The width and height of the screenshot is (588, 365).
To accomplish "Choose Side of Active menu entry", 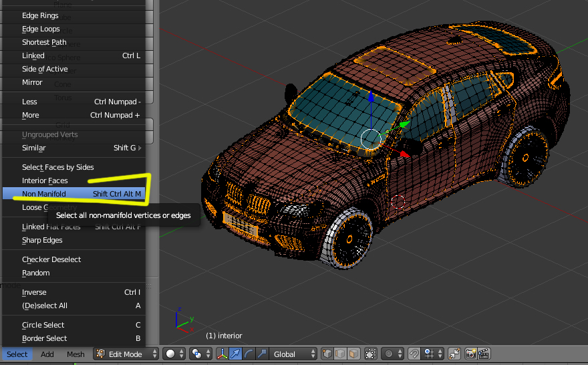I will 74,69.
